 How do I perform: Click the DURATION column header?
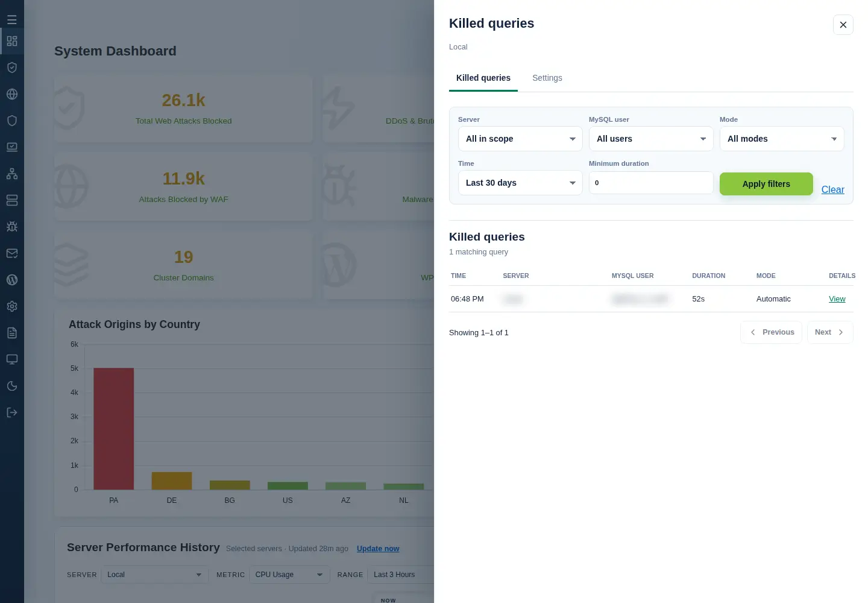(708, 276)
